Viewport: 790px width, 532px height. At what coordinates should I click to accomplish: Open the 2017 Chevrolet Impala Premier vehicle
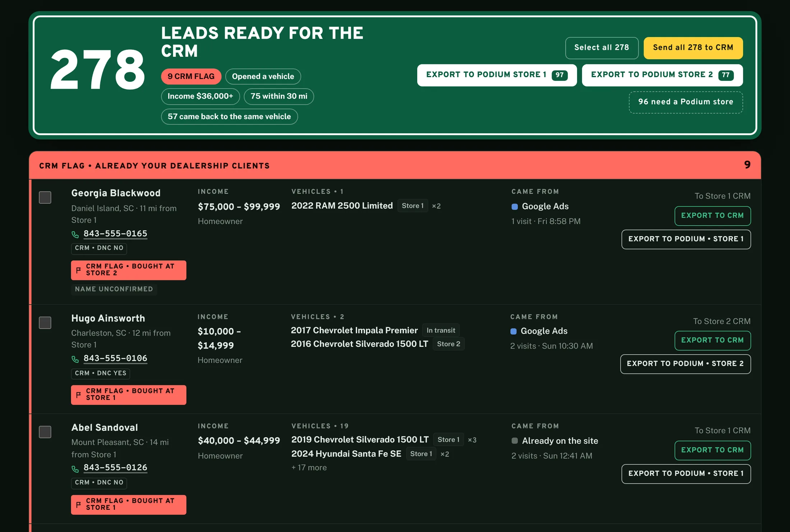(x=354, y=330)
